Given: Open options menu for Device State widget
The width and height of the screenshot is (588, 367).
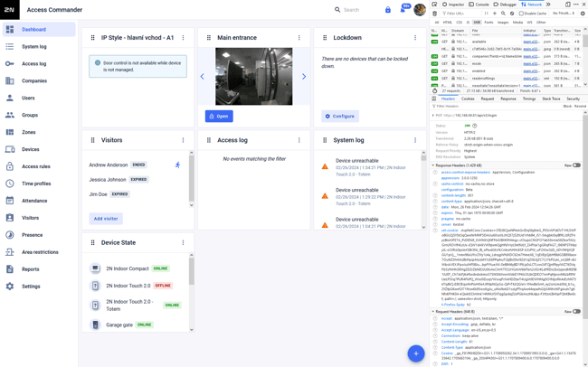Looking at the screenshot, I should pos(183,242).
